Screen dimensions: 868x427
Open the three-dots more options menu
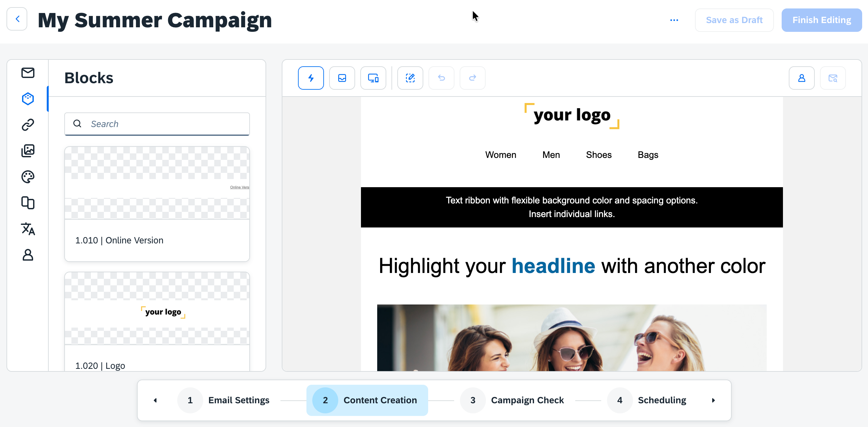[x=674, y=20]
